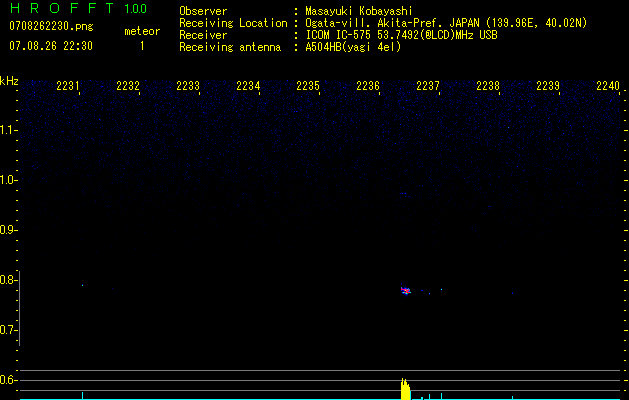Screen dimensions: 629x400
Task: Click the HROFFT 1.0.0 title text
Action: pos(79,8)
